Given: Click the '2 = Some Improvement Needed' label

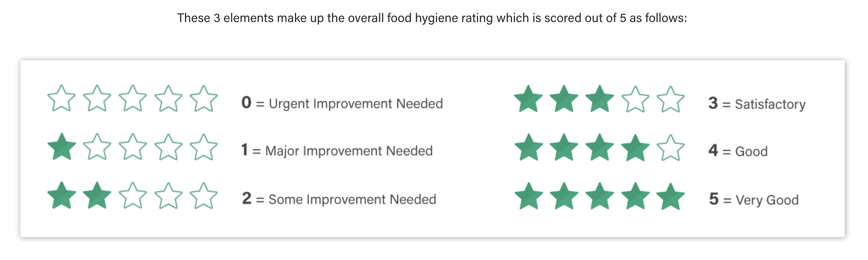Looking at the screenshot, I should click(339, 199).
